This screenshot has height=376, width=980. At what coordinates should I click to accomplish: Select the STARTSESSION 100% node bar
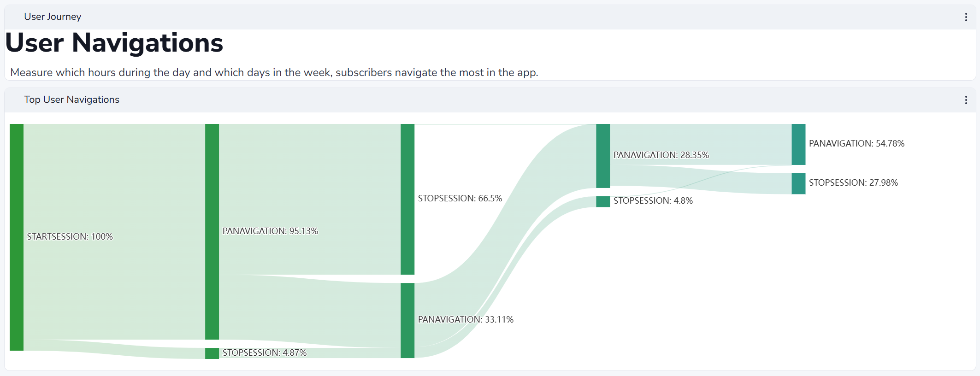17,237
